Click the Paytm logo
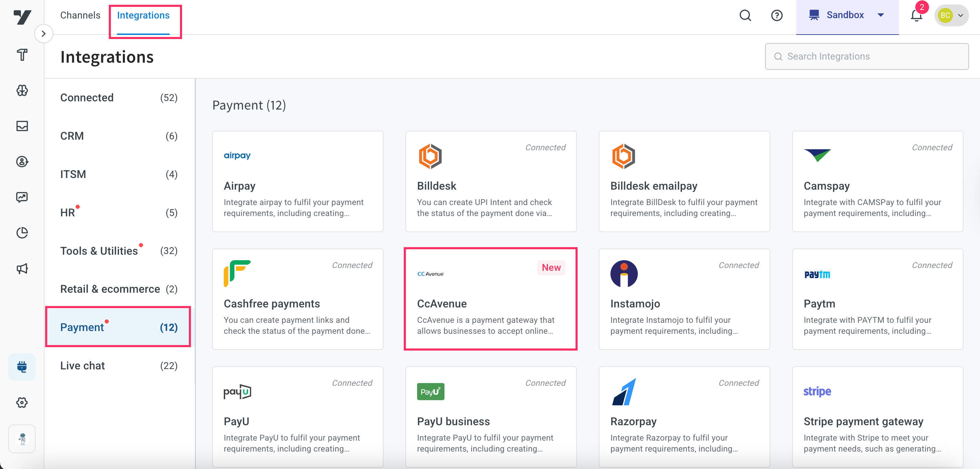Image resolution: width=980 pixels, height=469 pixels. 817,274
